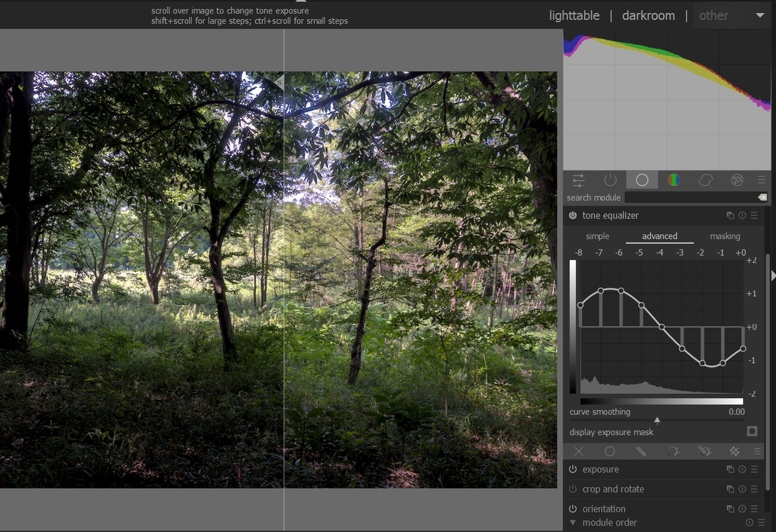Open tone equalizer presets menu
Viewport: 776px width, 532px height.
tap(754, 216)
